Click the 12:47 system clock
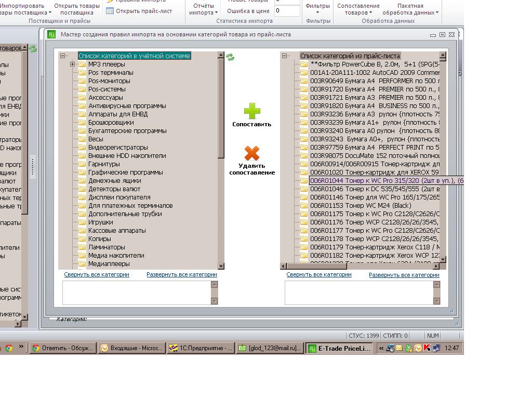This screenshot has height=399, width=532. (x=451, y=348)
